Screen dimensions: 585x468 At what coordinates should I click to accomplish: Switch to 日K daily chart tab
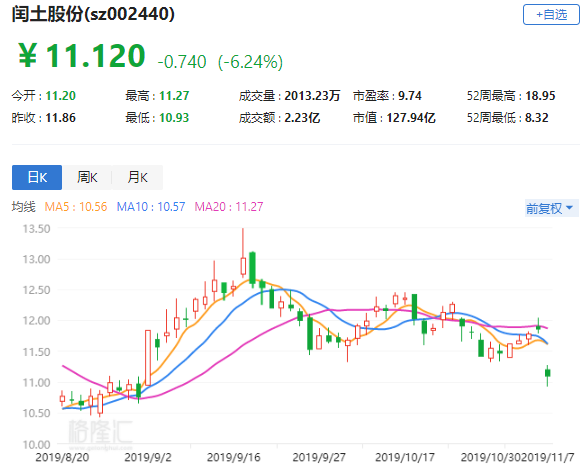[x=37, y=177]
